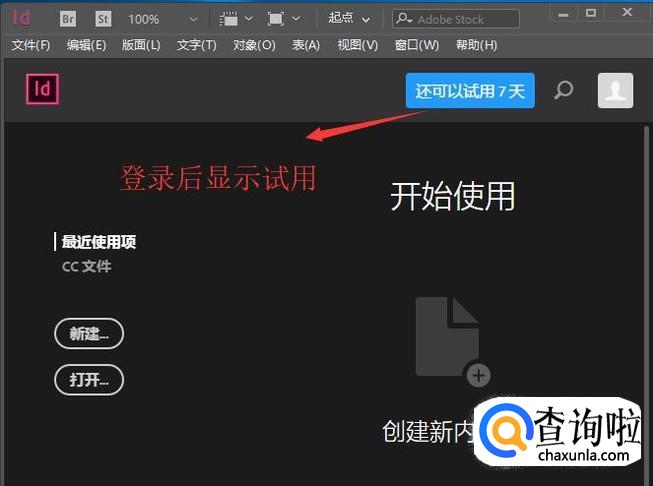Click the 新建... button
Image resolution: width=653 pixels, height=486 pixels.
click(x=89, y=334)
